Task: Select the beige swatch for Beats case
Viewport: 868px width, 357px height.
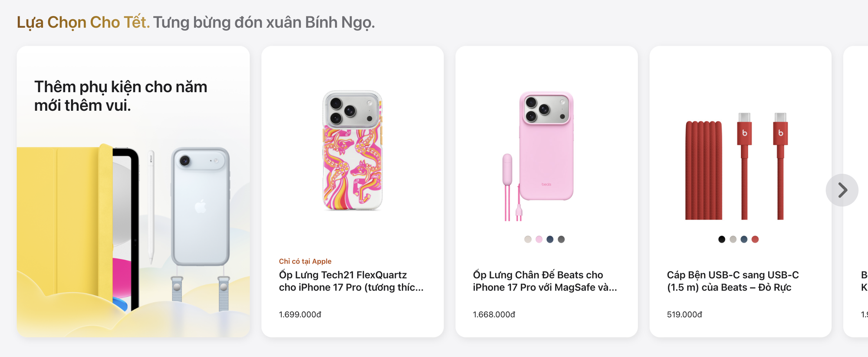Action: [528, 239]
